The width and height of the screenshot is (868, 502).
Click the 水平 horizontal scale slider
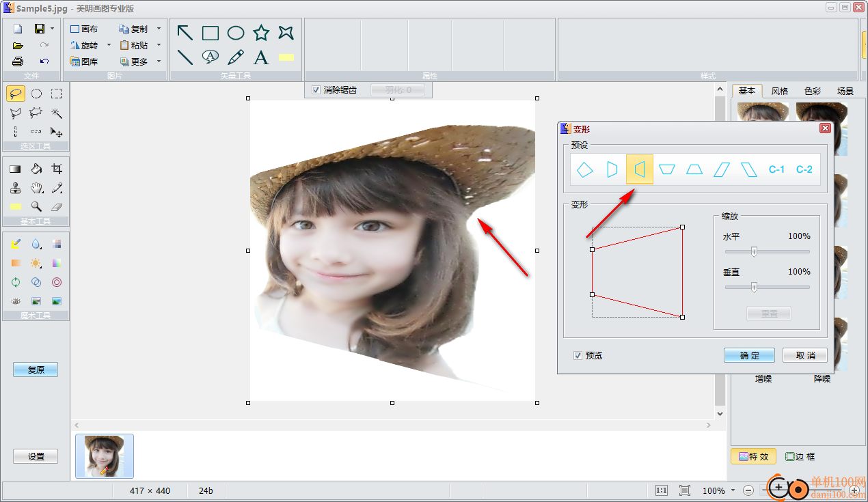coord(767,251)
